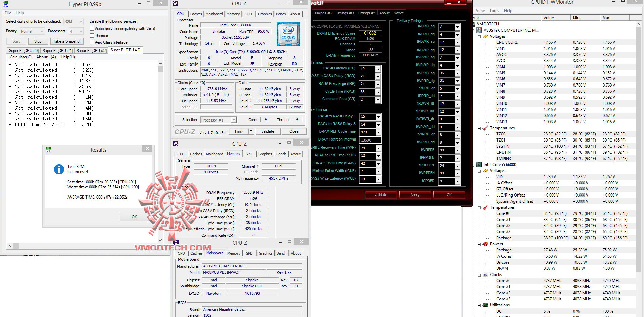Click the Temperatures icon above Core #0 temperatures
Screen dimensions: 644x317
coord(485,207)
